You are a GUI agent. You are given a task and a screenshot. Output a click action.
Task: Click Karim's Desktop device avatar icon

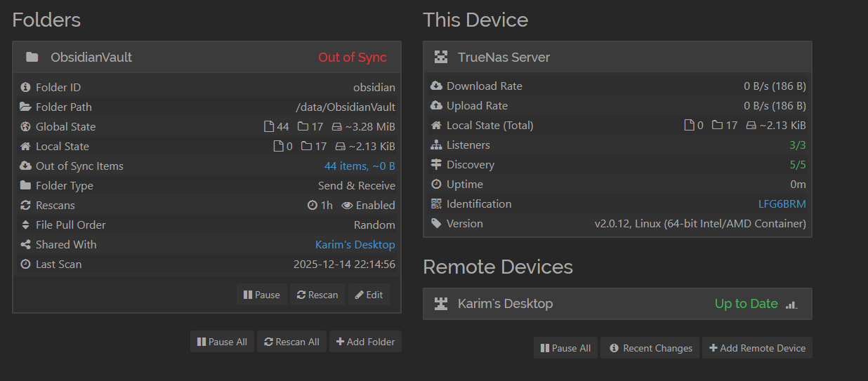441,304
